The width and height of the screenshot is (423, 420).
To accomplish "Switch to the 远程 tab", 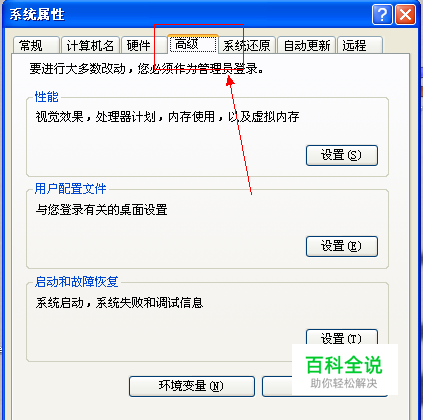I will [x=360, y=45].
